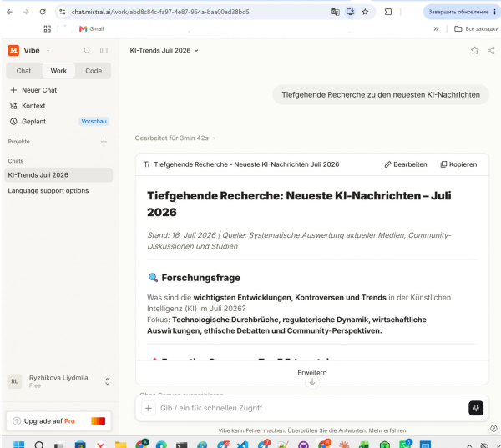Open the apps grid icon in bookmarks bar

point(48,28)
